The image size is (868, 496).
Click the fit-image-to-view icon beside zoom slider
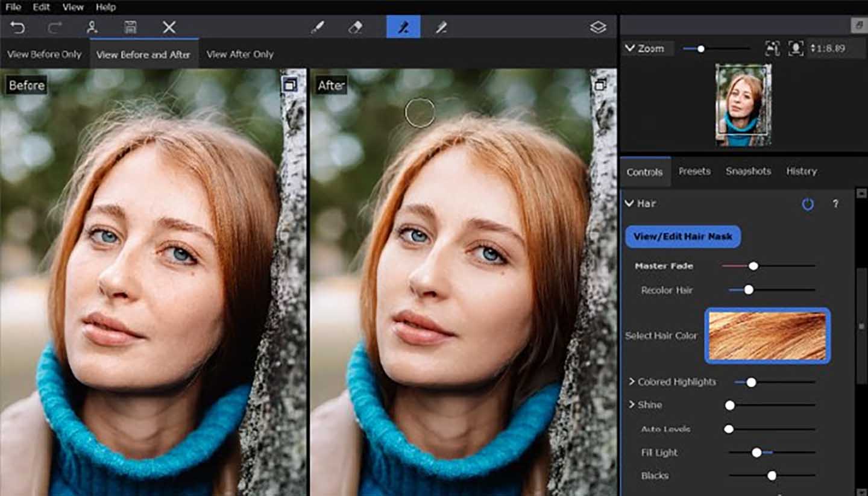(x=772, y=48)
